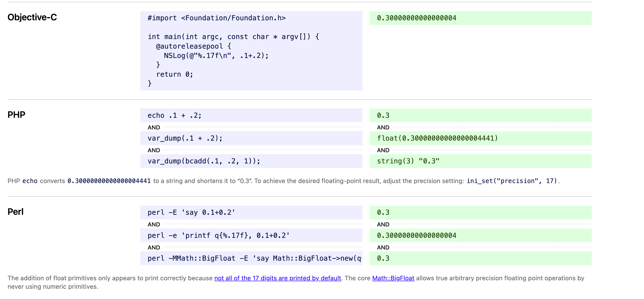Click the float(0.30000000000000004441) result box

pyautogui.click(x=437, y=138)
